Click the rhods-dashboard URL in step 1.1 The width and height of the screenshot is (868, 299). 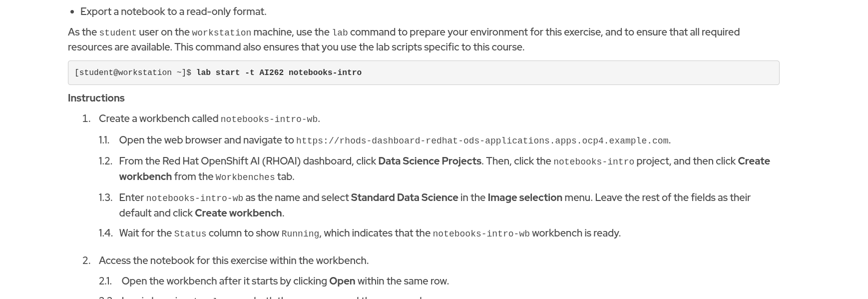(482, 141)
